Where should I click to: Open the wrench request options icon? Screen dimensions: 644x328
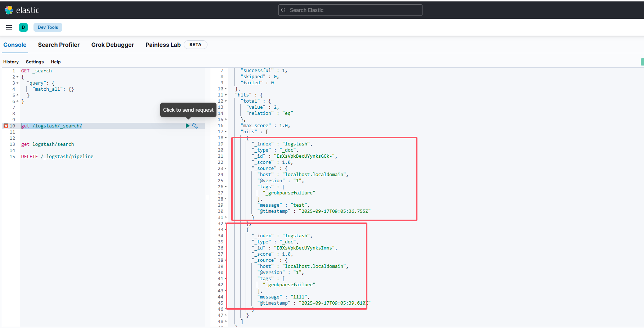pyautogui.click(x=195, y=126)
